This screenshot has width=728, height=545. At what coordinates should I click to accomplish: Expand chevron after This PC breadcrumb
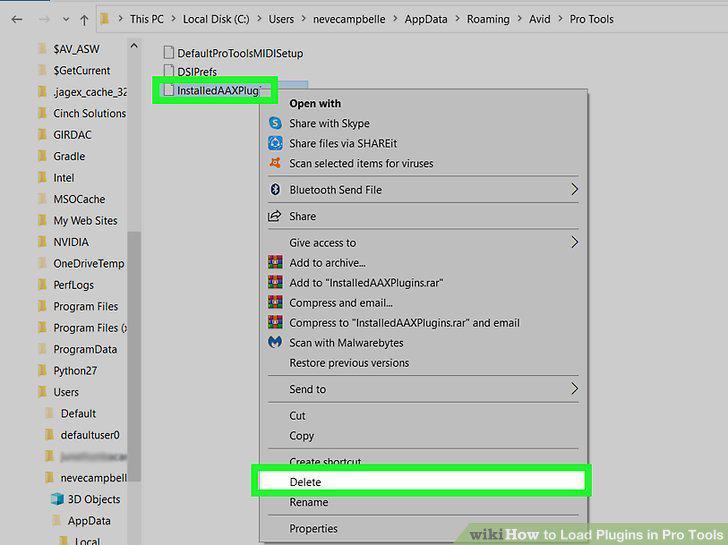point(174,19)
